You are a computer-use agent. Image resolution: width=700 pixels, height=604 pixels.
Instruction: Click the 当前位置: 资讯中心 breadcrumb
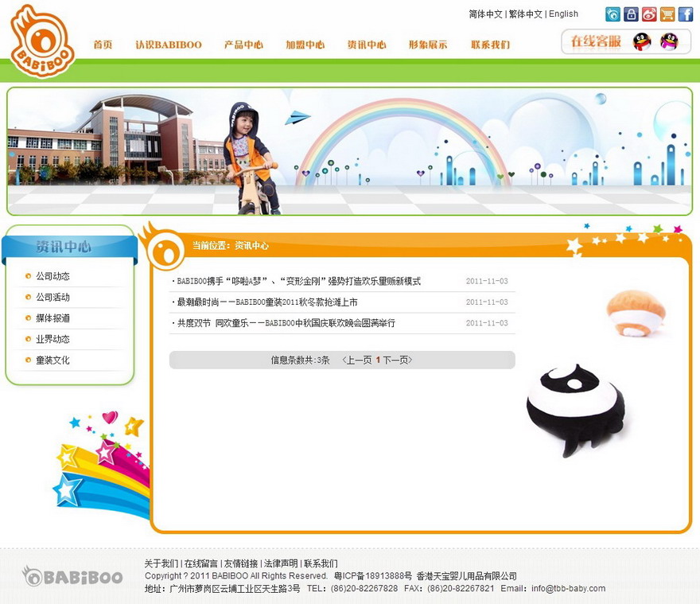[x=231, y=245]
